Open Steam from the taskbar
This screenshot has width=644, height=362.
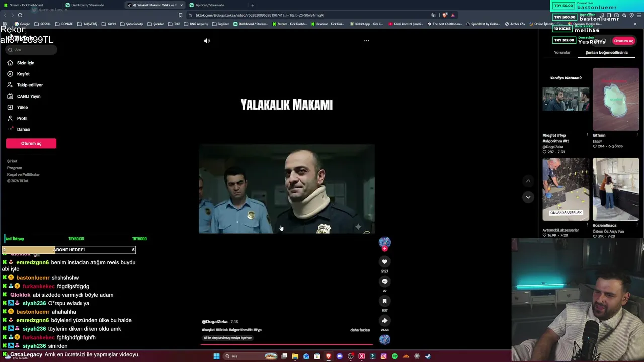click(x=428, y=356)
